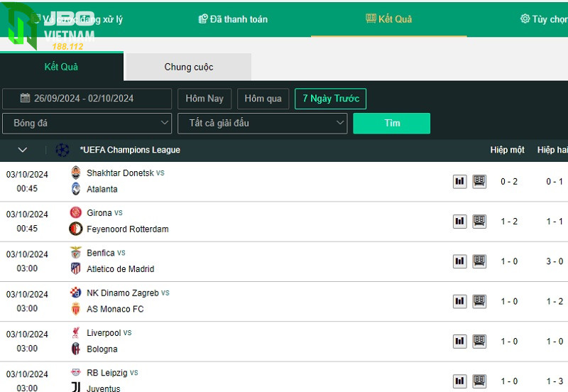The height and width of the screenshot is (392, 568).
Task: Open the Vé cược đang xử lý tab
Action: (x=77, y=19)
